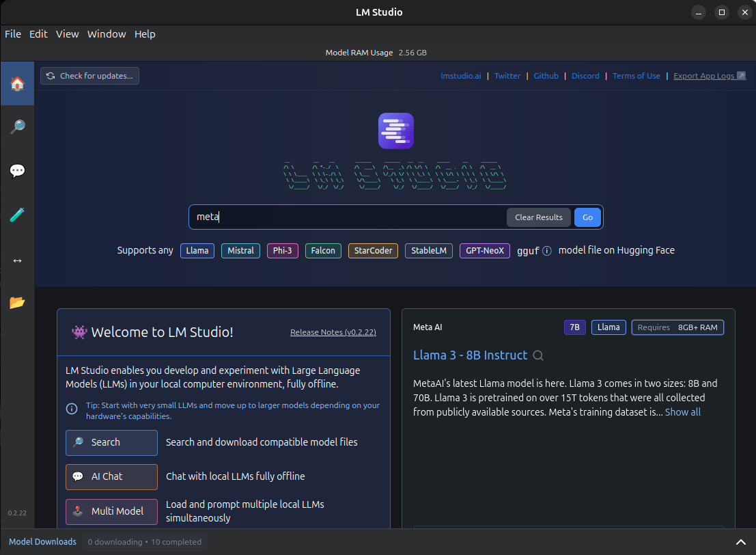Click Export App Logs link

pos(710,76)
